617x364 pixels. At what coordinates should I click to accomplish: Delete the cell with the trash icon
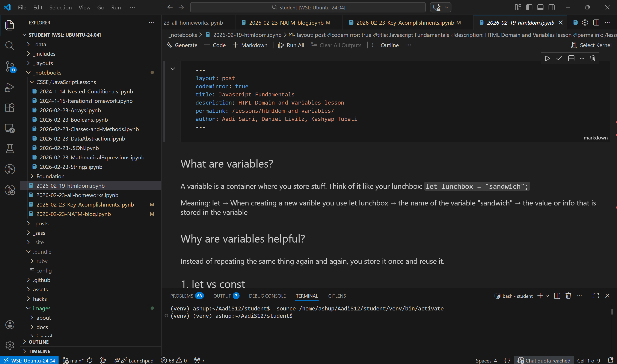(x=593, y=58)
